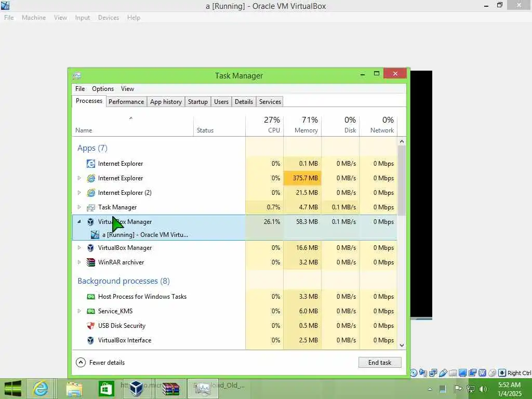
Task: Click the icon of Internet Explorer using 375.7 MB
Action: (x=91, y=178)
